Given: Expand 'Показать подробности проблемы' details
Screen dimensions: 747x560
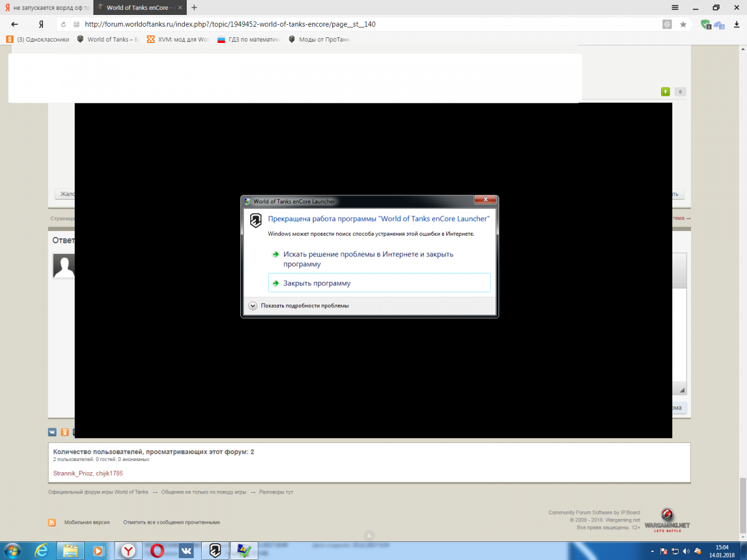Looking at the screenshot, I should 299,306.
